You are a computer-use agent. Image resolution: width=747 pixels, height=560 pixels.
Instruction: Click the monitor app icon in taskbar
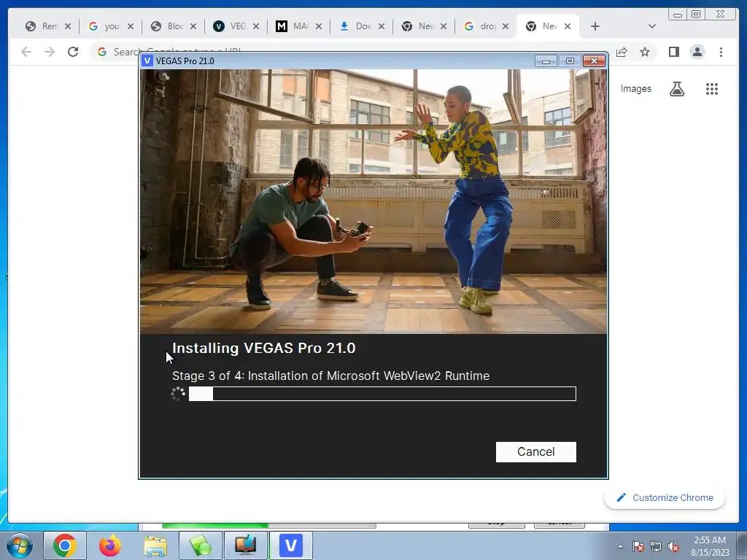click(x=246, y=545)
